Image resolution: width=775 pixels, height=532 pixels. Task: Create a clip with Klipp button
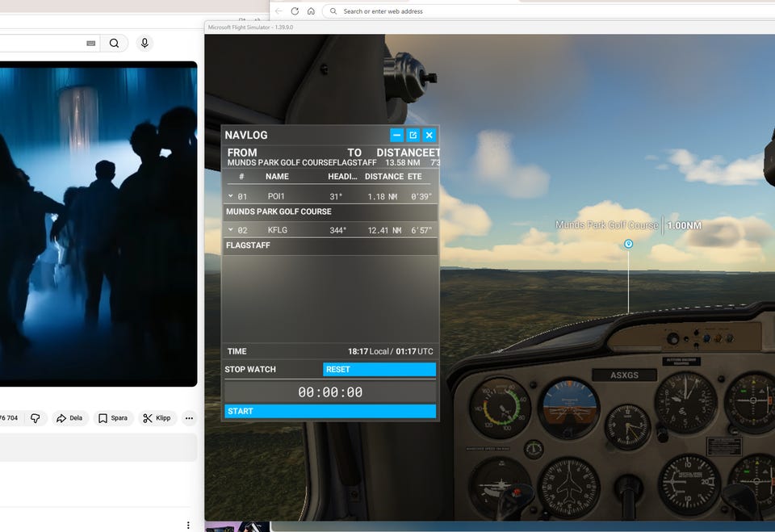[157, 418]
